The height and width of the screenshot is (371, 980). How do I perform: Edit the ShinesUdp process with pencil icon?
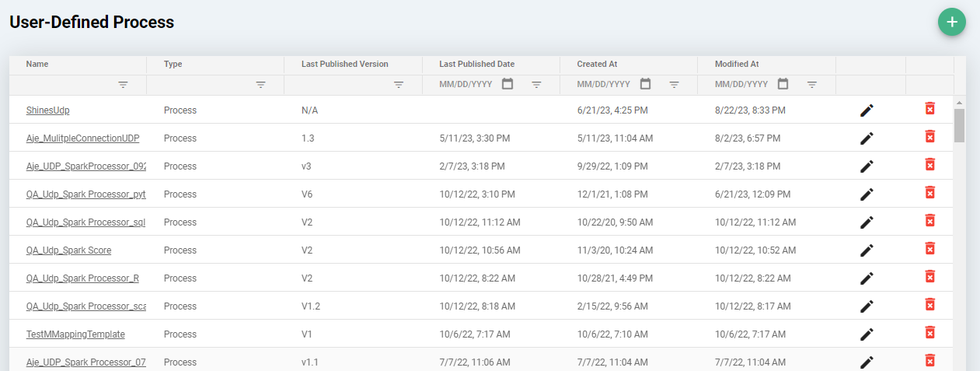867,110
